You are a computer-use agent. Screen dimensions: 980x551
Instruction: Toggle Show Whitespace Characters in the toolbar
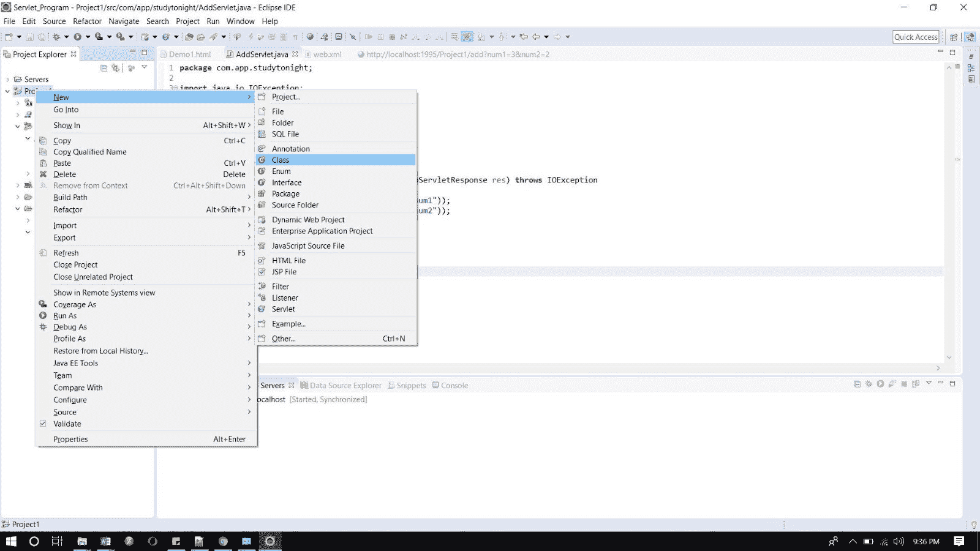(296, 37)
